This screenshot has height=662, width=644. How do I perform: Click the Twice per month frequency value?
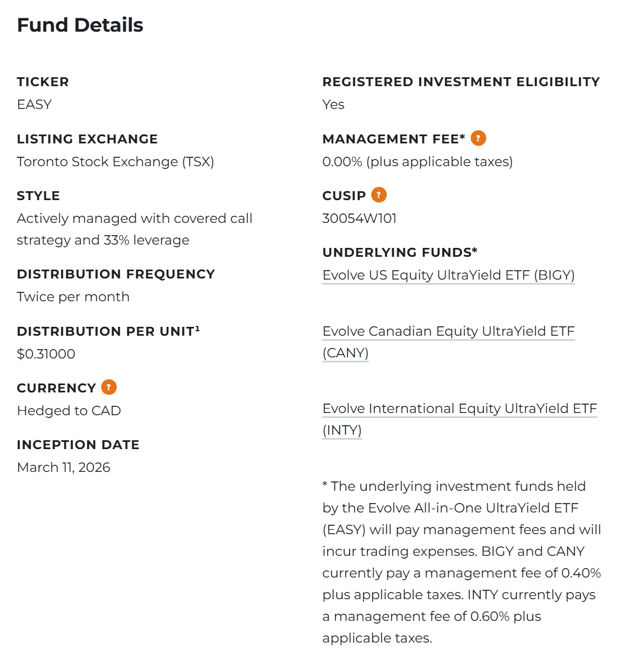[73, 297]
